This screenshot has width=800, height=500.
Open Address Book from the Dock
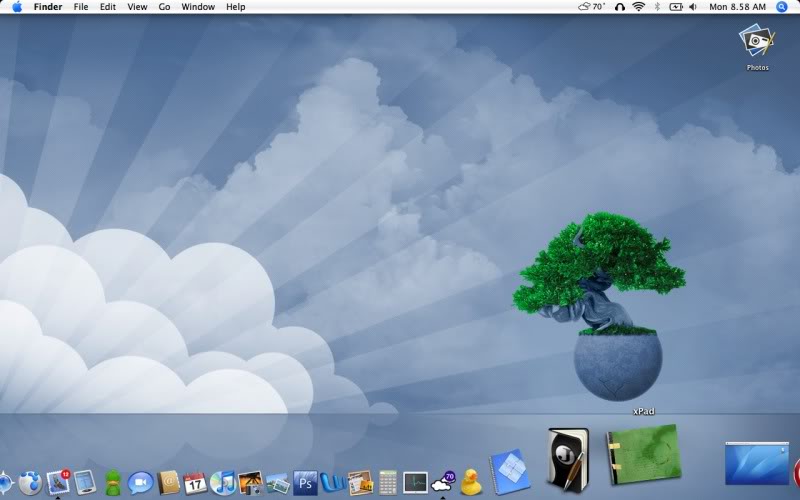[168, 482]
